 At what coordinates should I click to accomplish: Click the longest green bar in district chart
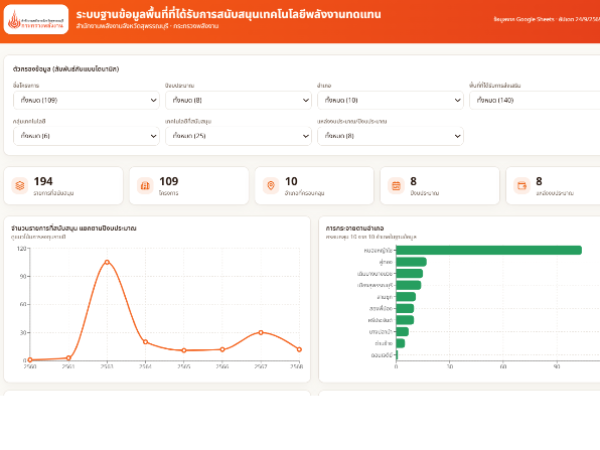(489, 250)
